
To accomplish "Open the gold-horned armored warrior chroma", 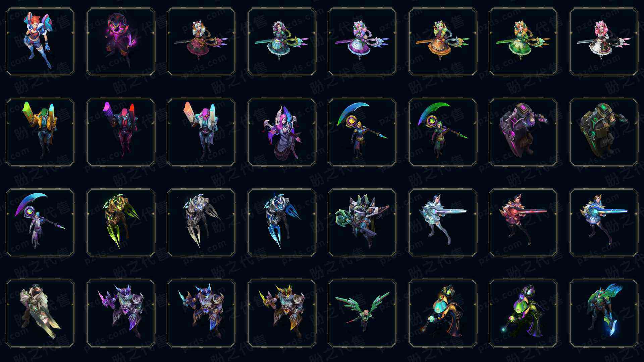I will click(x=282, y=313).
